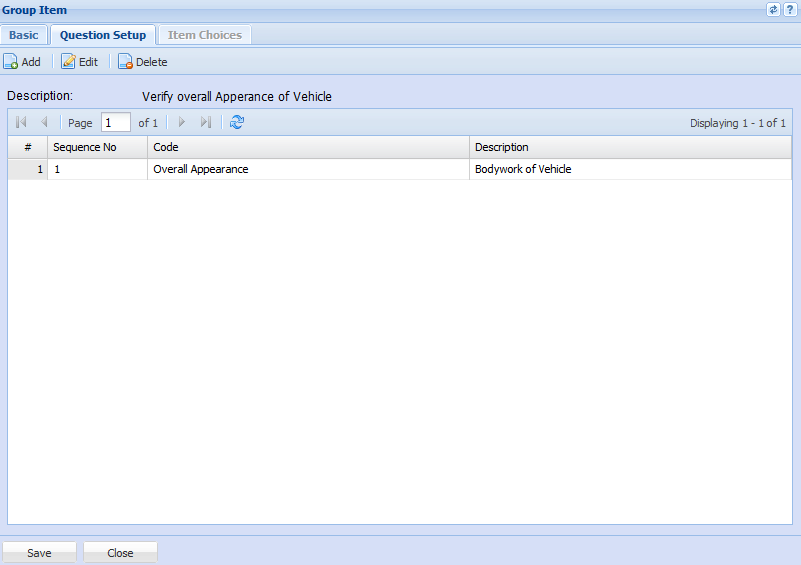This screenshot has width=801, height=565.
Task: Go to previous page arrow
Action: click(x=44, y=123)
